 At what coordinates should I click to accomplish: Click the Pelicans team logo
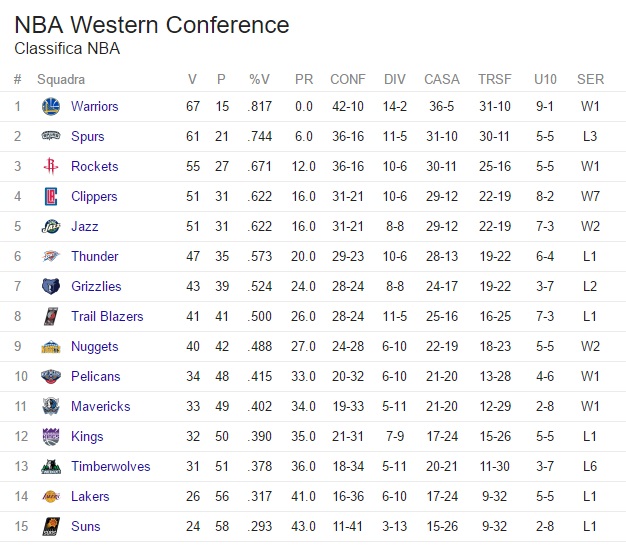point(51,376)
